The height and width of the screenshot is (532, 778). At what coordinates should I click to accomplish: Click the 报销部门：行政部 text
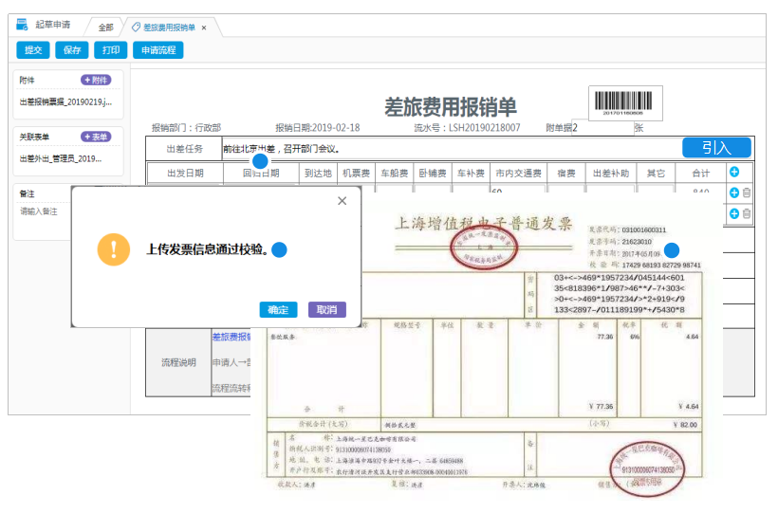point(186,128)
